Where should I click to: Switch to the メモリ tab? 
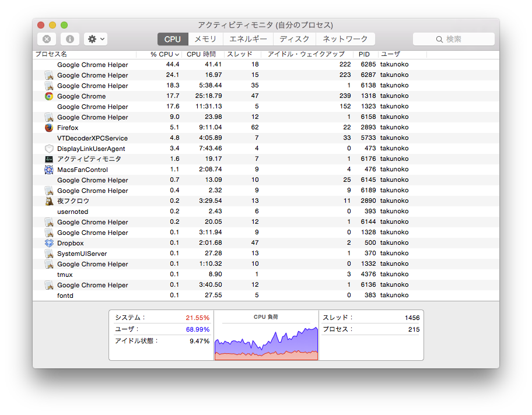[x=205, y=39]
